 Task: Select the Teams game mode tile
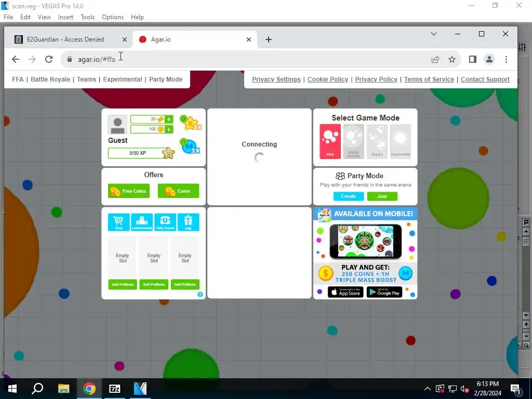pyautogui.click(x=377, y=141)
